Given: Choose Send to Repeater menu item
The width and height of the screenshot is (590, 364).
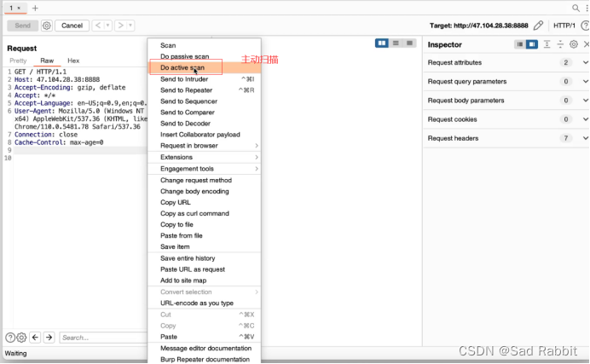Looking at the screenshot, I should pos(205,90).
